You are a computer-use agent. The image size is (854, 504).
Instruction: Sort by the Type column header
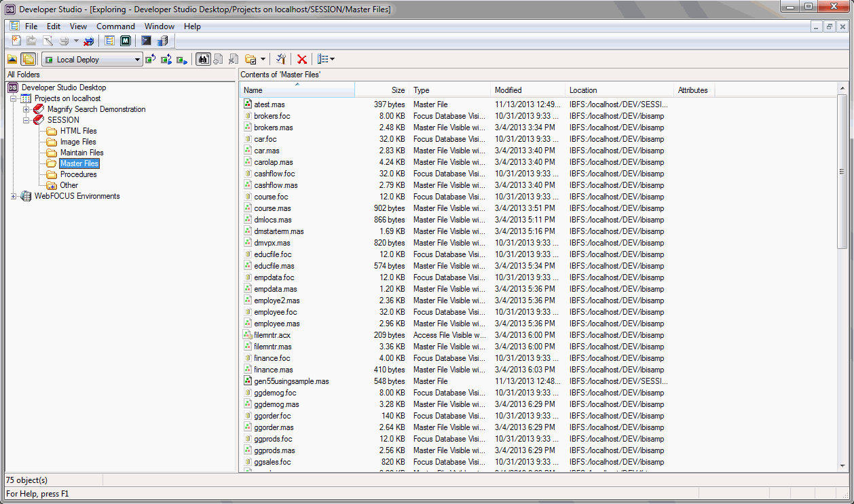tap(449, 90)
